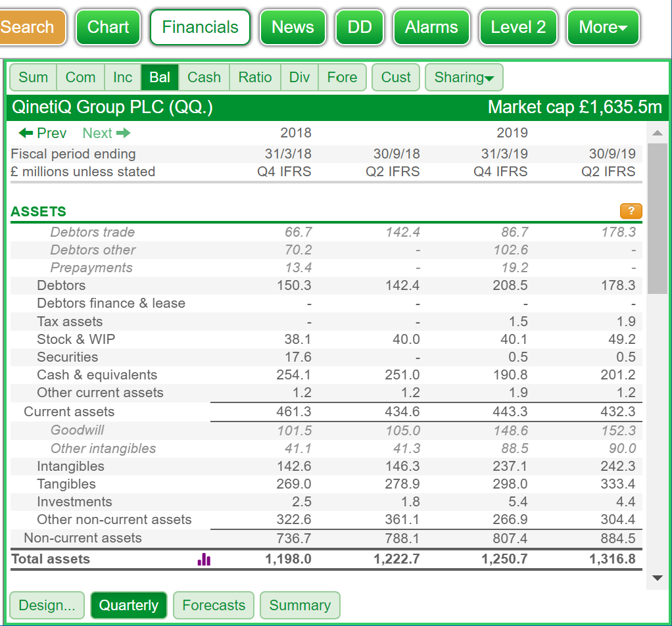
Task: Click the scrollbar down arrow
Action: [658, 578]
